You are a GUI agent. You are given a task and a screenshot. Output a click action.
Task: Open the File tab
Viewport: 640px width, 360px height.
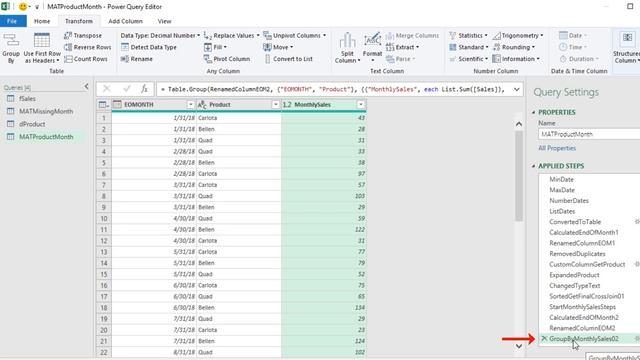point(12,21)
